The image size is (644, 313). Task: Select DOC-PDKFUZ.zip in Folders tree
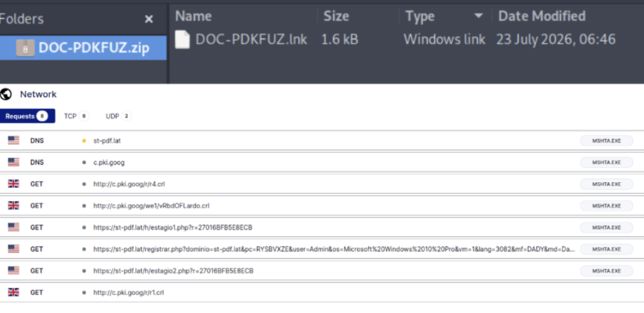(x=83, y=48)
